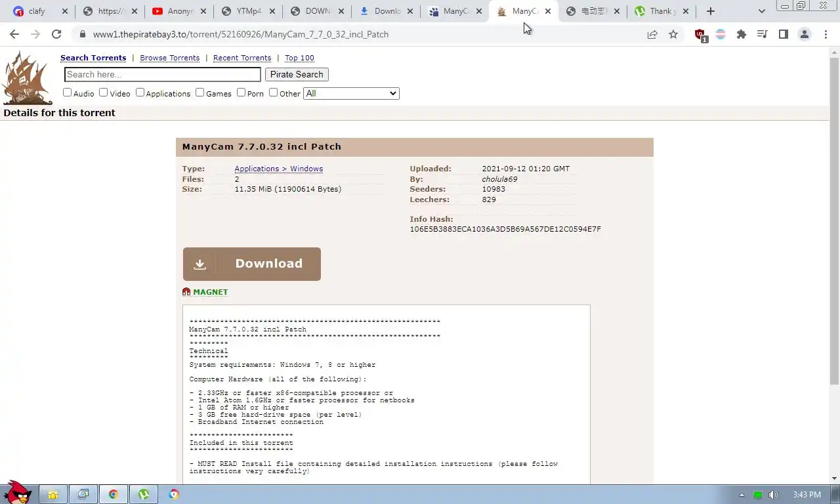Click the Search Torrents link
Viewport: 840px width, 504px height.
93,58
